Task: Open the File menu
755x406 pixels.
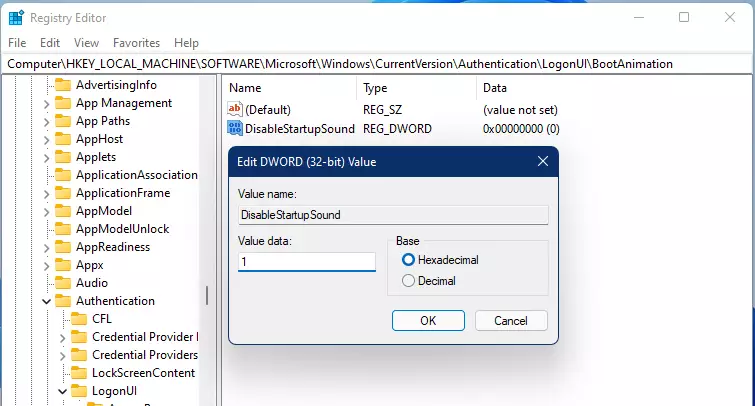Action: 17,43
